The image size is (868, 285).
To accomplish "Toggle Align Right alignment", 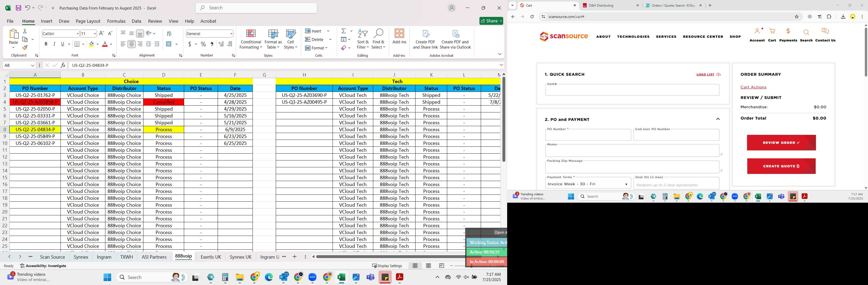I will pyautogui.click(x=140, y=44).
